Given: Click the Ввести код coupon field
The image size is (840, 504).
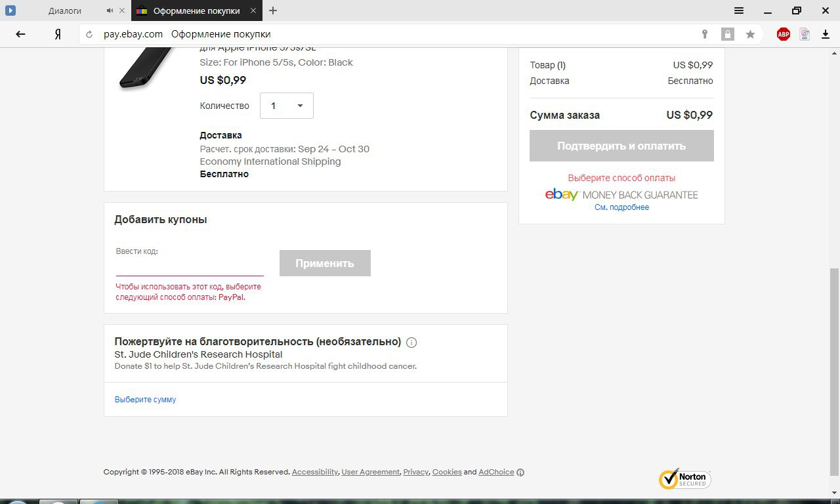Looking at the screenshot, I should [x=190, y=267].
